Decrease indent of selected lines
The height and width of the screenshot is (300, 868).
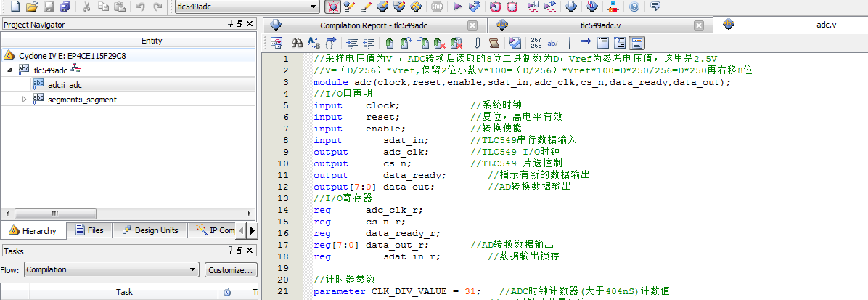369,43
